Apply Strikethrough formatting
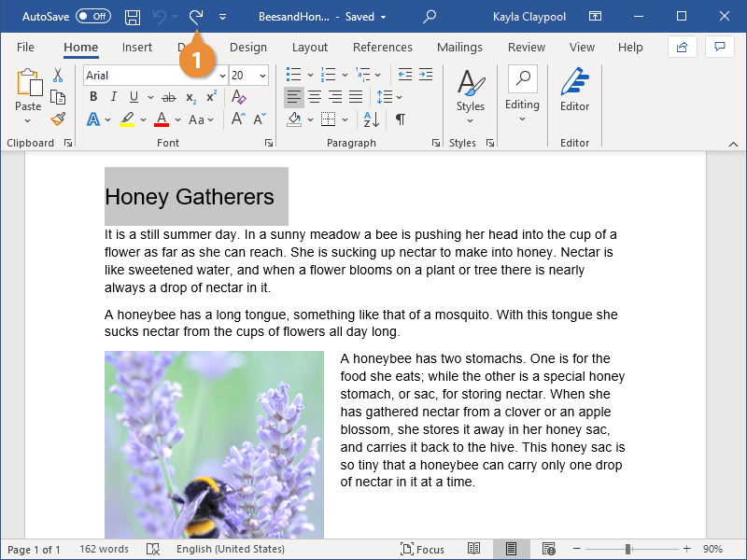The width and height of the screenshot is (747, 560). [x=168, y=97]
